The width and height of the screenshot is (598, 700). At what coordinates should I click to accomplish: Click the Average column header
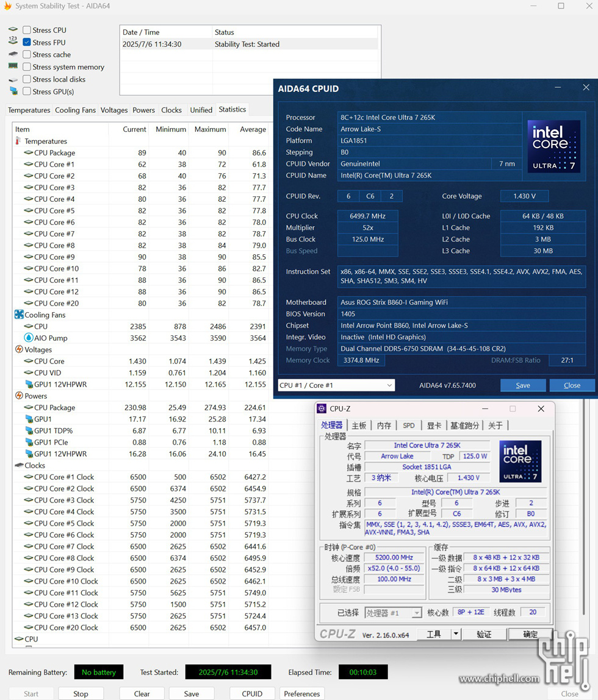pyautogui.click(x=253, y=129)
